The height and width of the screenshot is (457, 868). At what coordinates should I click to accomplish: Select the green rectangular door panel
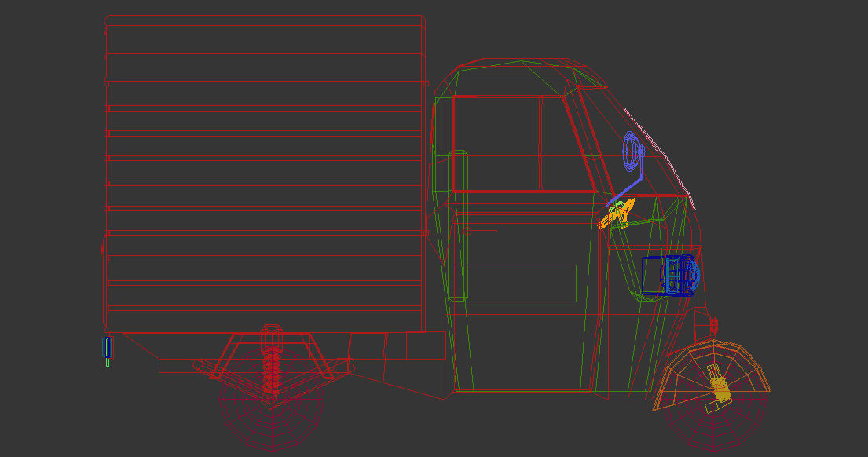515,283
